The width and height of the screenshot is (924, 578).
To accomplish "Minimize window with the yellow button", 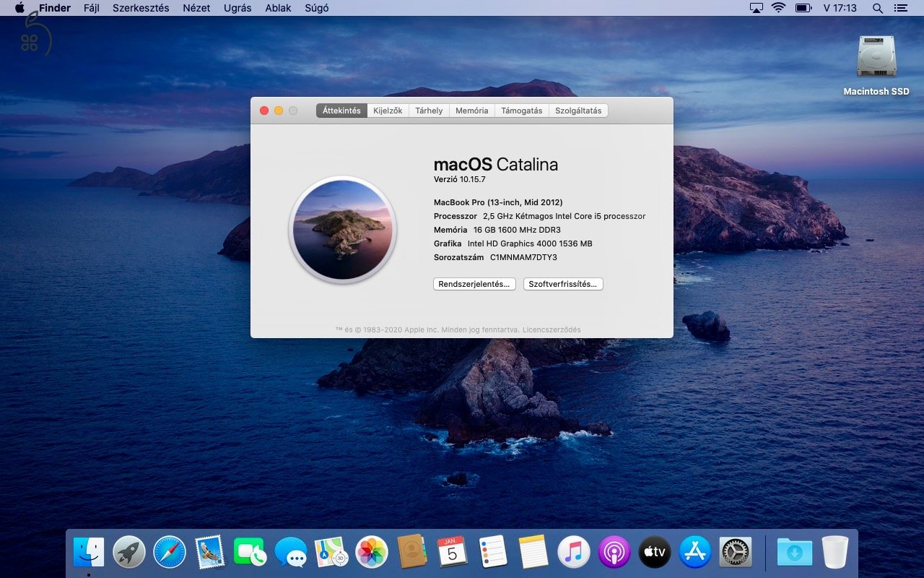I will pyautogui.click(x=279, y=111).
